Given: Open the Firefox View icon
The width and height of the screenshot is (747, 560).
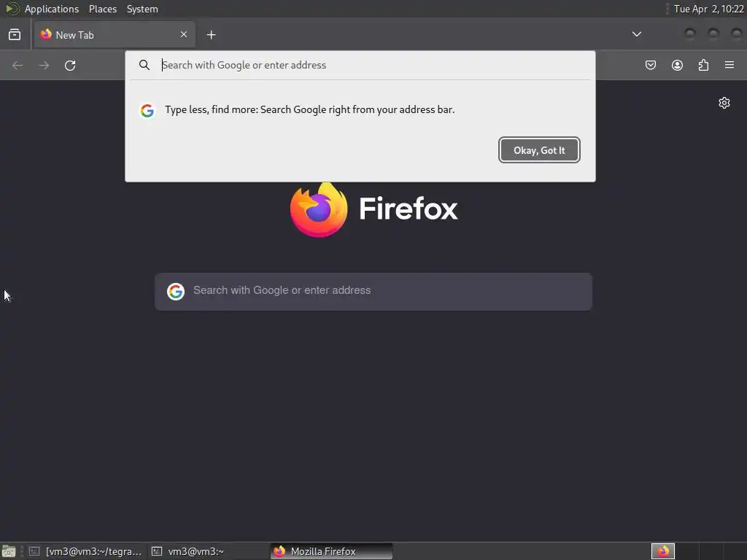Looking at the screenshot, I should [15, 35].
